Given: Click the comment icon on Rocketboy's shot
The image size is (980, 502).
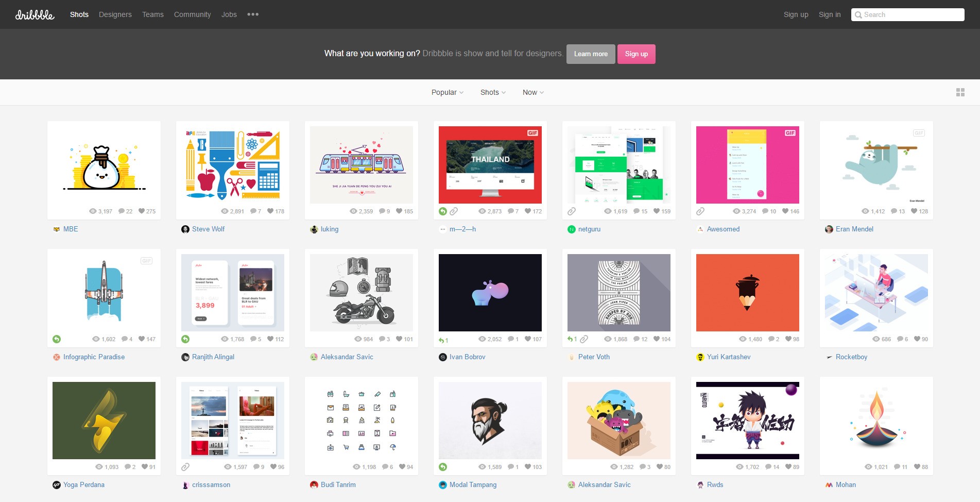Looking at the screenshot, I should (x=900, y=339).
